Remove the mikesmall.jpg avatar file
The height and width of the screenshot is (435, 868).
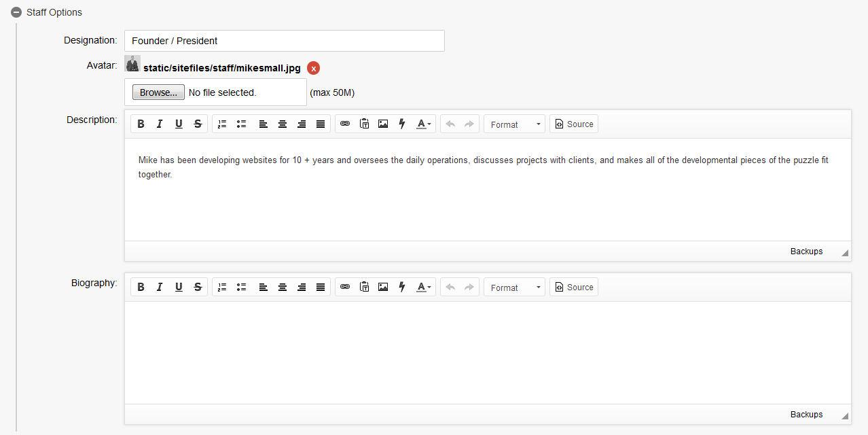coord(313,68)
